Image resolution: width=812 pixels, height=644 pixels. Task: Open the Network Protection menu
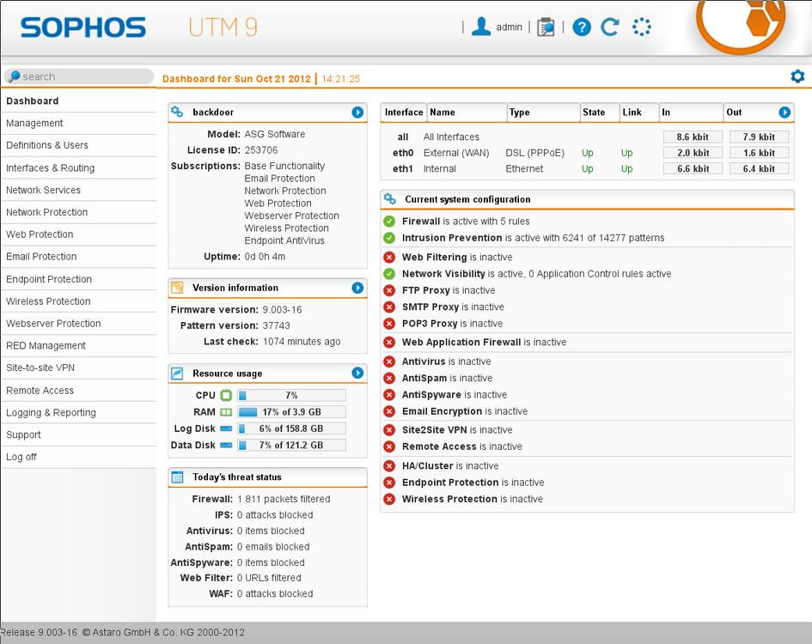(47, 212)
